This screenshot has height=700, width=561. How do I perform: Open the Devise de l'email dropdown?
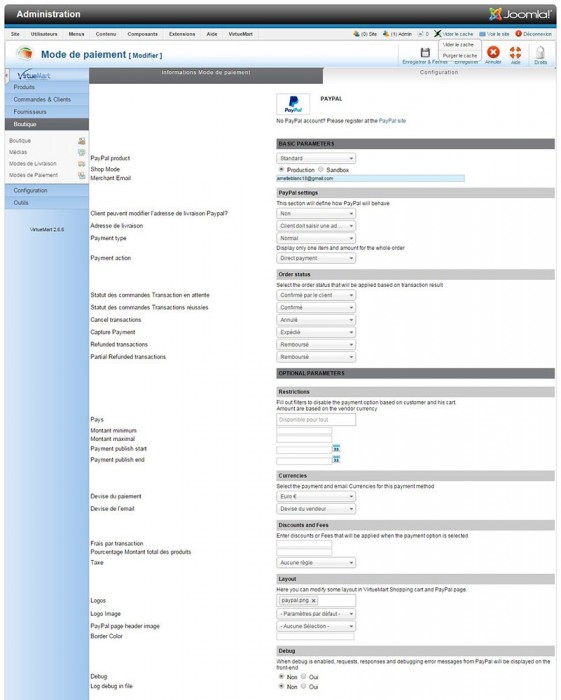pos(316,509)
